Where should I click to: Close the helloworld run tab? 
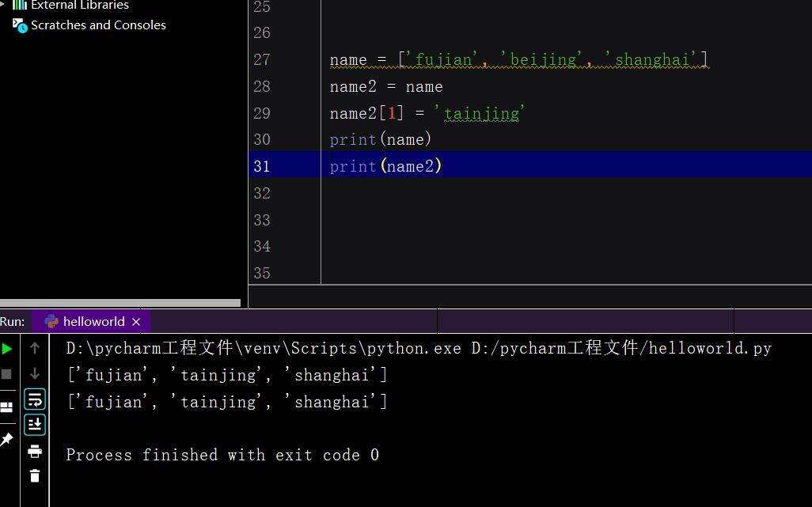[136, 321]
